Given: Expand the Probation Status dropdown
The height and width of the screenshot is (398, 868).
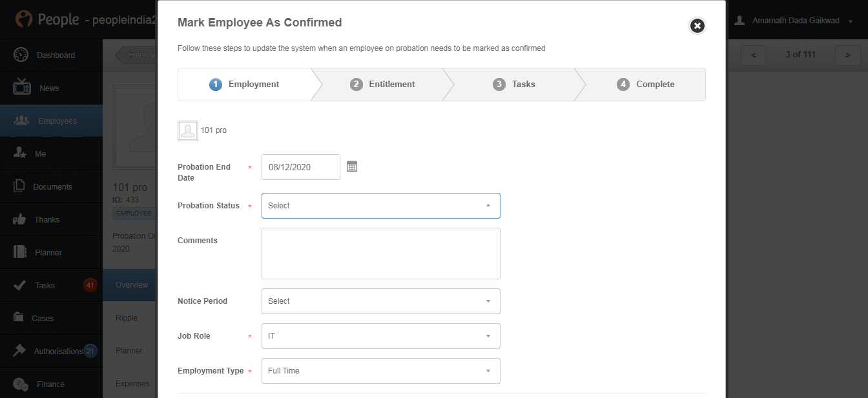Looking at the screenshot, I should (380, 206).
